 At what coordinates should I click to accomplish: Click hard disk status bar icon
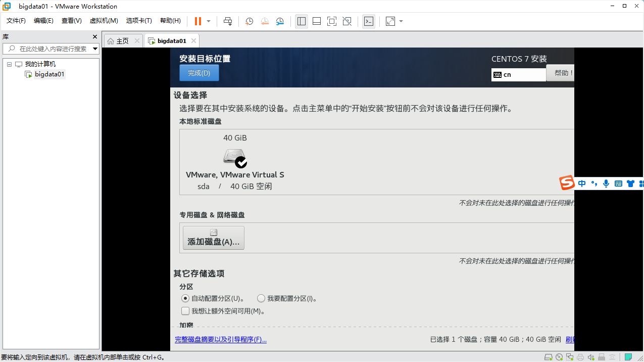click(549, 357)
